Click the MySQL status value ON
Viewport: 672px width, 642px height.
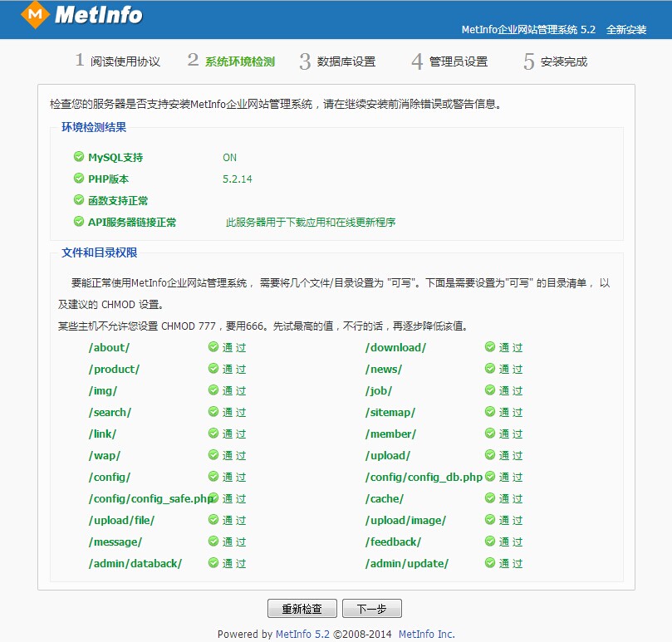click(230, 157)
